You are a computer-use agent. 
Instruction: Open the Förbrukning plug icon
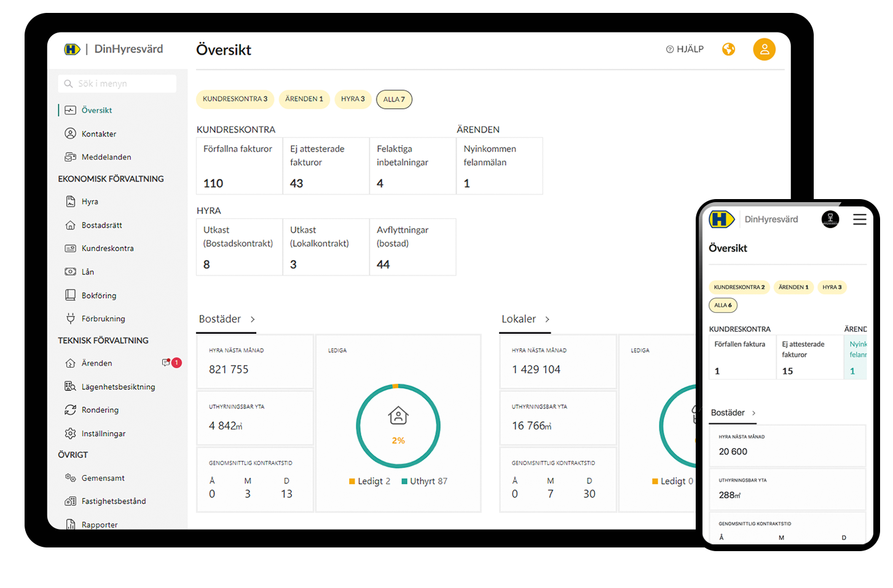71,318
